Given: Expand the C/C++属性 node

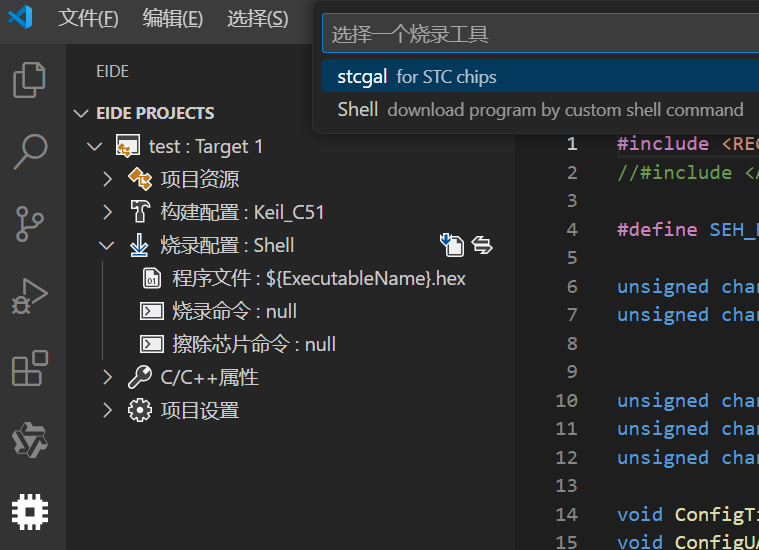Looking at the screenshot, I should click(107, 377).
